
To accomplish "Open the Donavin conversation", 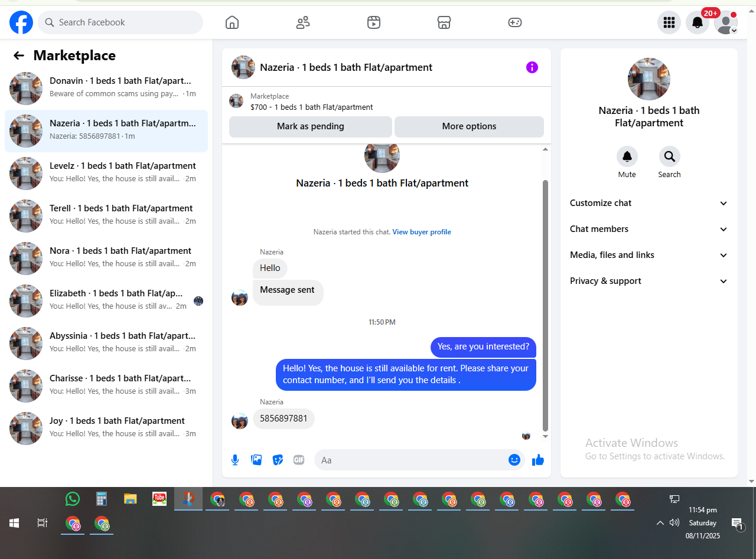I will click(x=106, y=89).
